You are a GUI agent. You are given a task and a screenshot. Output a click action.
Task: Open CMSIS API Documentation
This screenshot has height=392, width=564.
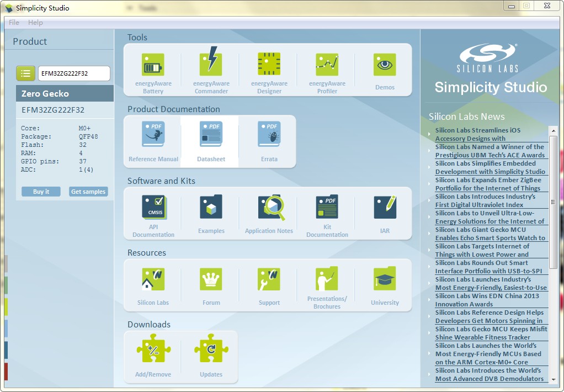coord(153,215)
